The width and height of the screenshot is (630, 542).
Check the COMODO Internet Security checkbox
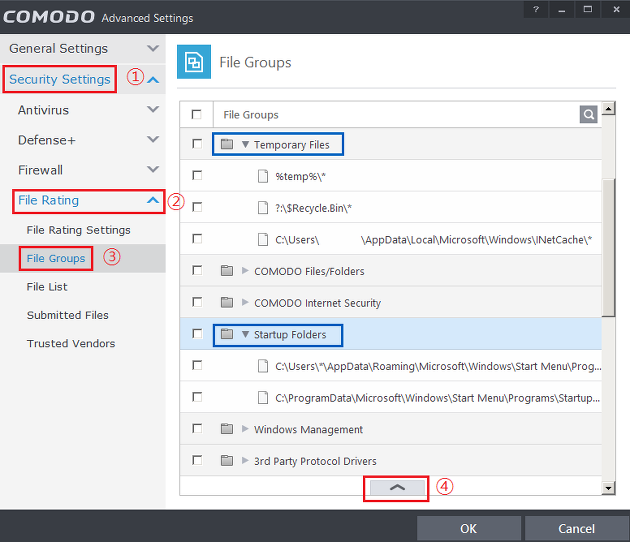tap(197, 302)
